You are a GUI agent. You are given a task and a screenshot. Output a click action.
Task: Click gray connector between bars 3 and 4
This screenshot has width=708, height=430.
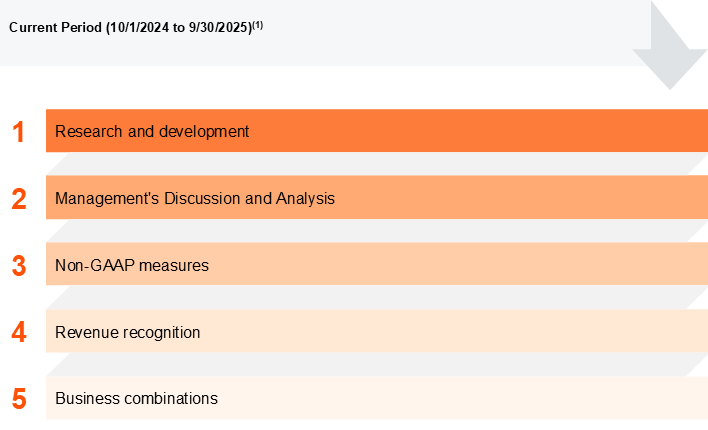pos(376,298)
